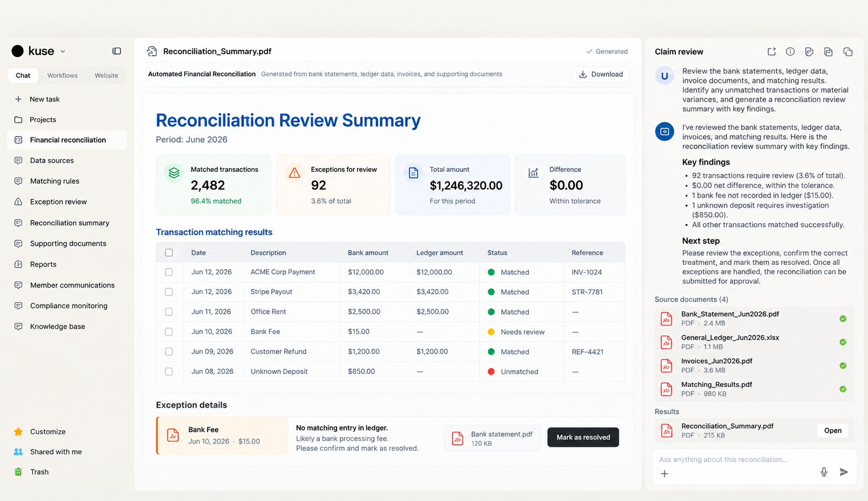The height and width of the screenshot is (501, 868).
Task: Check the Unknown Deposit row checkbox
Action: pos(169,371)
